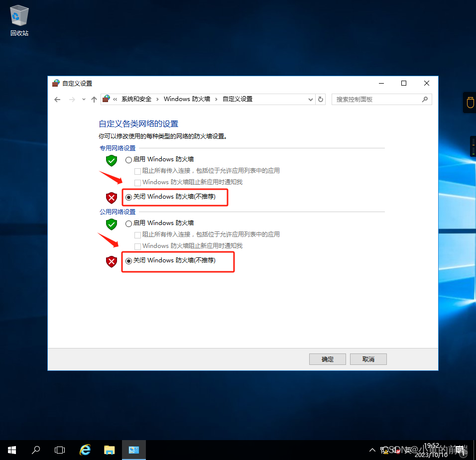The image size is (476, 460).
Task: Click green shield icon in public settings
Action: pos(112,224)
